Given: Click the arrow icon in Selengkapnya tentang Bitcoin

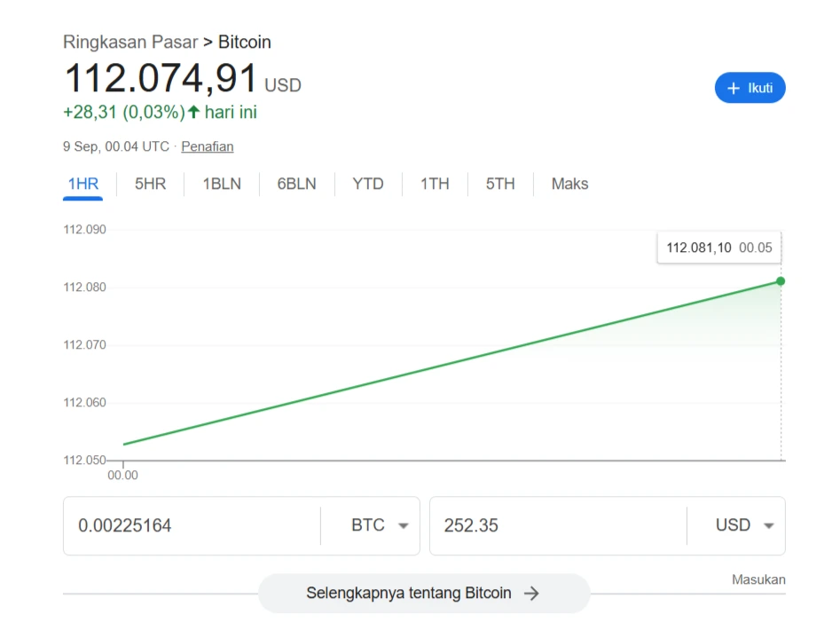Looking at the screenshot, I should click(x=531, y=594).
